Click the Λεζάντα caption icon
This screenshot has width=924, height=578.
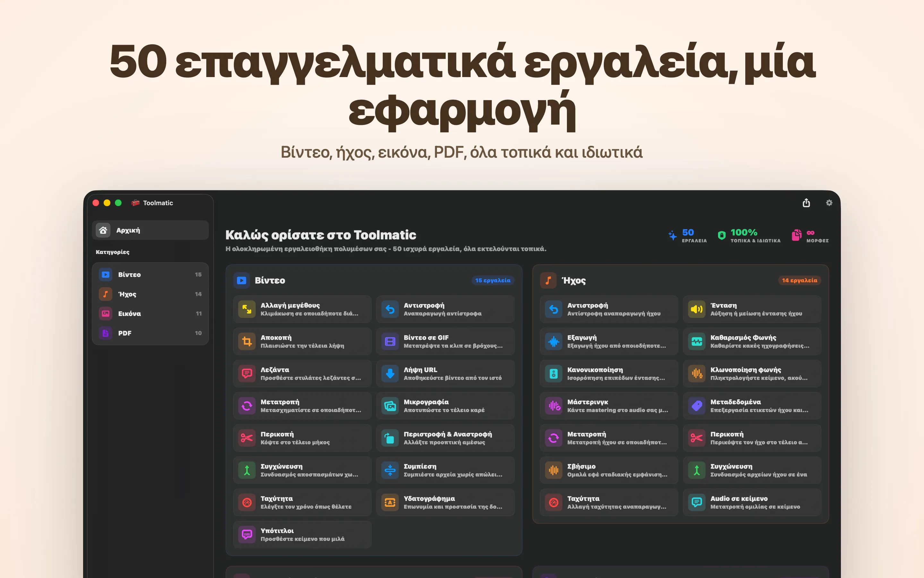click(247, 373)
